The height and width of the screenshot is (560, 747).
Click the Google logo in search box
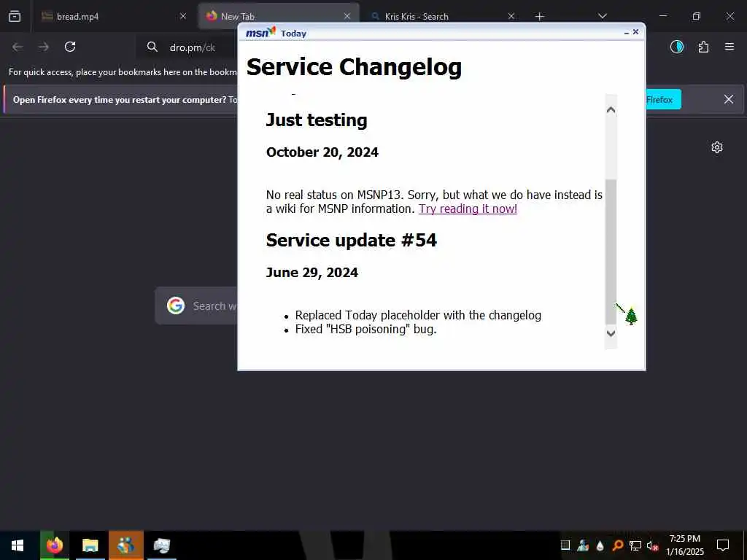(x=176, y=306)
